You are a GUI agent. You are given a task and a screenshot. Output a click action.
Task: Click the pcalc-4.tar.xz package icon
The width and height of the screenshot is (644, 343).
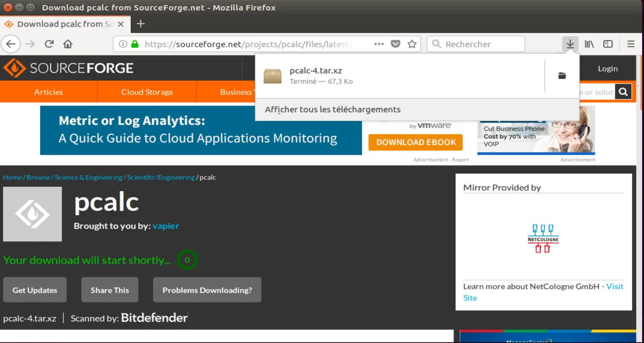coord(272,76)
